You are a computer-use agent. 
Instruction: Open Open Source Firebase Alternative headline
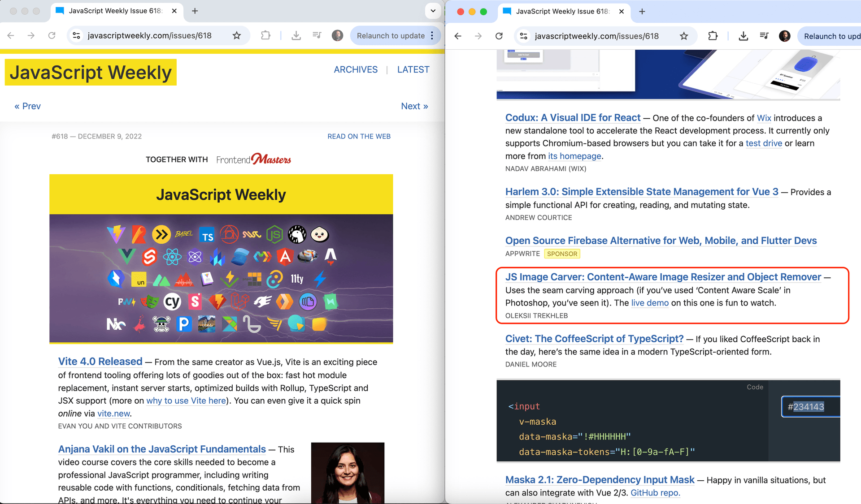(x=661, y=240)
